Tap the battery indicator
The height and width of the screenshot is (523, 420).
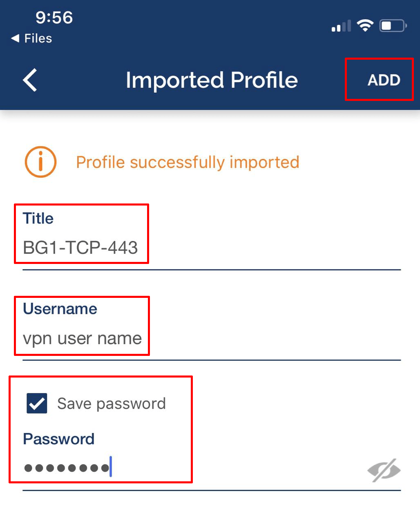(x=391, y=25)
